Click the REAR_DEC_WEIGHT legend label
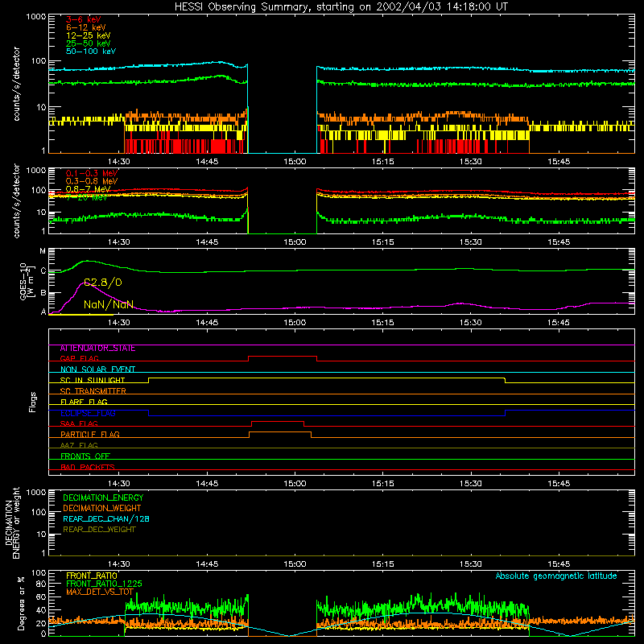Image resolution: width=644 pixels, height=644 pixels. (x=99, y=530)
